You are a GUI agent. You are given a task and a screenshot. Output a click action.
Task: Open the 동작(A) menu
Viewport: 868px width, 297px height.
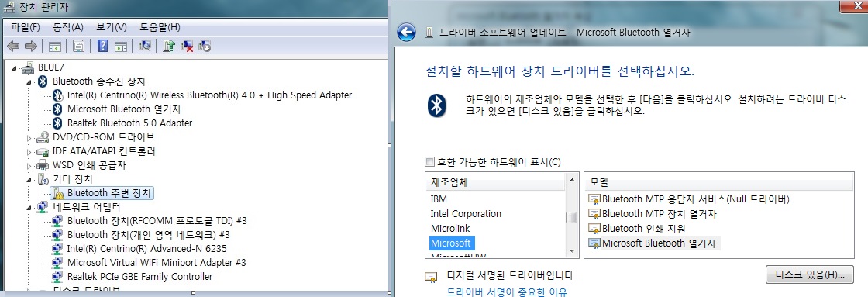point(68,27)
